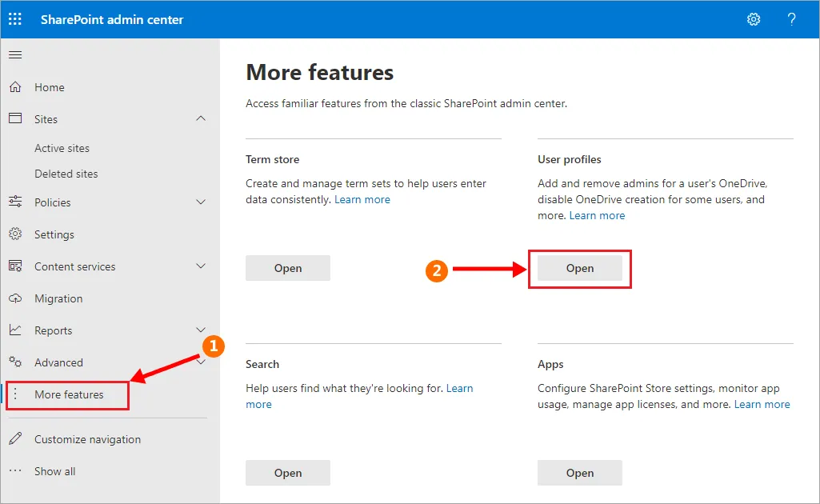Screen dimensions: 820x504
Task: Select Settings in the sidebar
Action: pyautogui.click(x=54, y=234)
